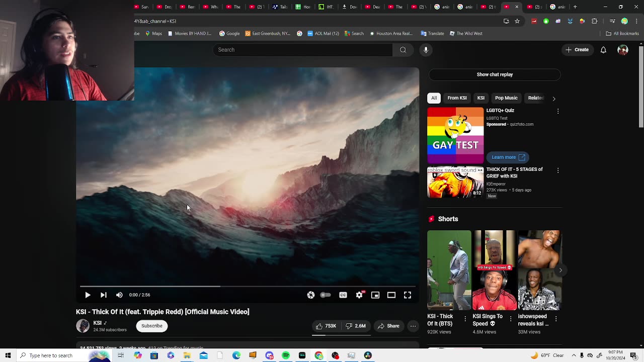Launch Spotify from the taskbar

click(x=286, y=355)
